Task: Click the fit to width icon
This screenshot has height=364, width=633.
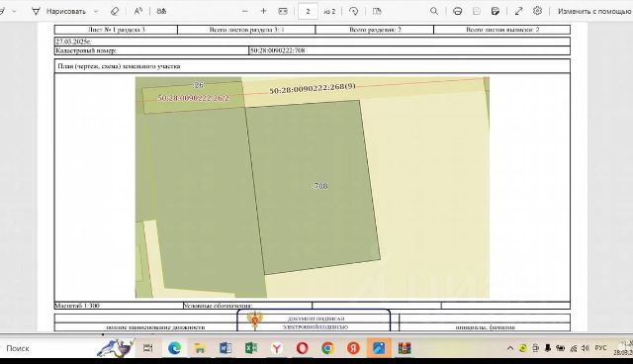Action: pyautogui.click(x=283, y=11)
